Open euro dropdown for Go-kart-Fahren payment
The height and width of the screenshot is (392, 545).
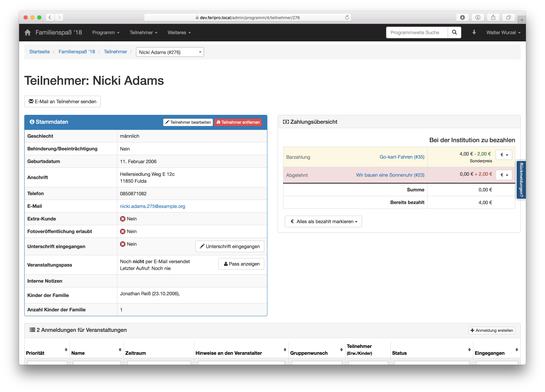click(504, 155)
